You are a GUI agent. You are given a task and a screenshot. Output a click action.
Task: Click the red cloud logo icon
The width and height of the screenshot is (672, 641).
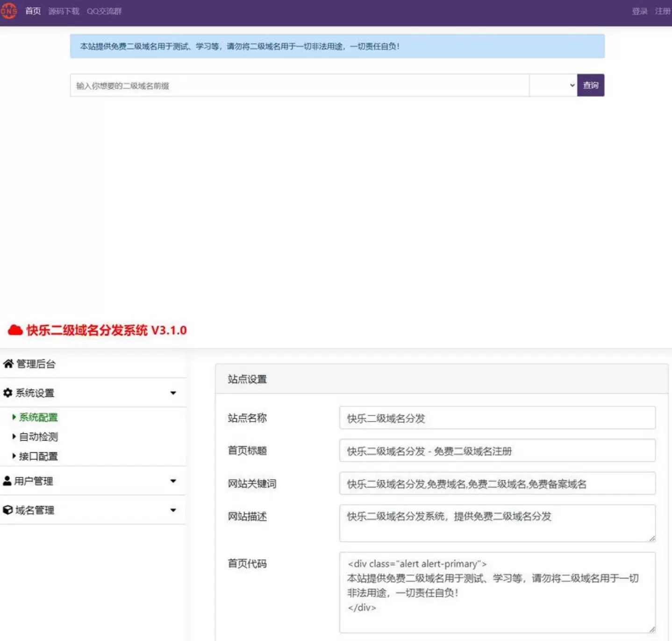pyautogui.click(x=15, y=330)
